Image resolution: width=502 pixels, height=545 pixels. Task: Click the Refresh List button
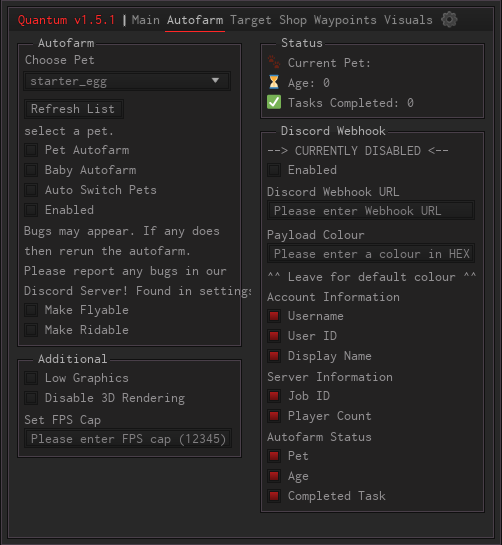click(x=73, y=109)
